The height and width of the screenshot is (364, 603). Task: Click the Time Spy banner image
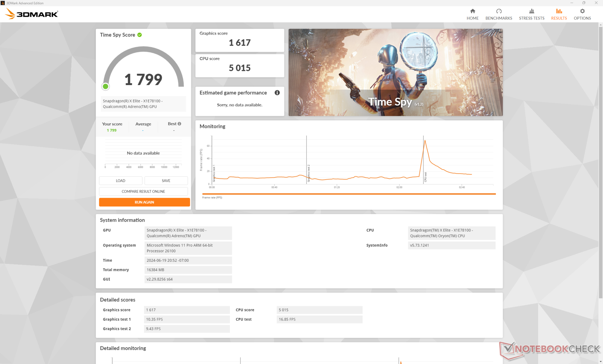(395, 72)
